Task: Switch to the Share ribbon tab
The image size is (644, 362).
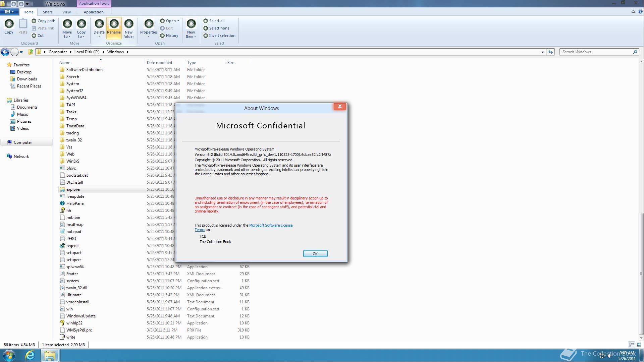Action: tap(48, 12)
